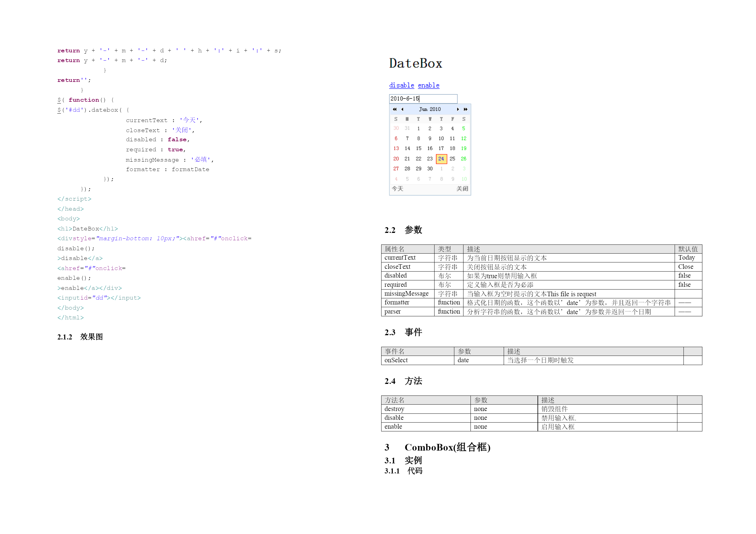Go to previous month in calendar
This screenshot has height=534, width=756.
click(402, 109)
